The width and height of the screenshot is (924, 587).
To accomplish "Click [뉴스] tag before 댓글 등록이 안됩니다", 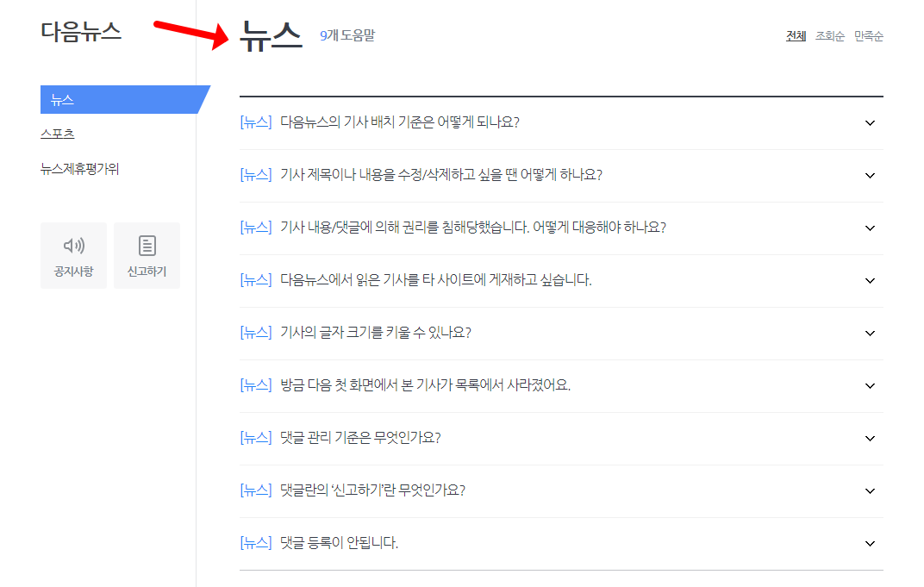I will (256, 542).
